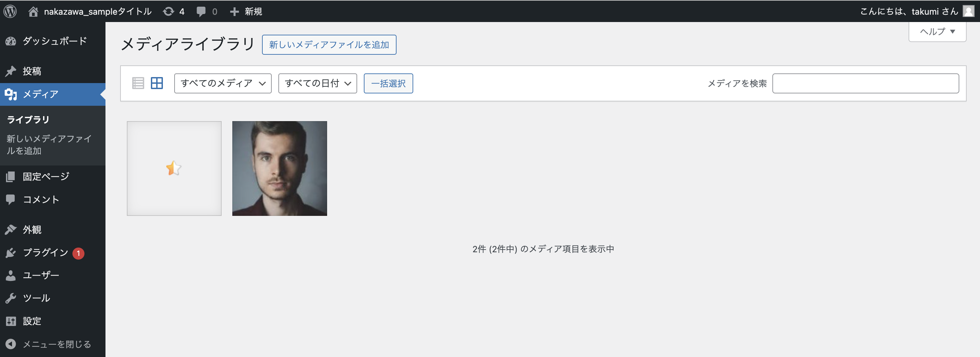This screenshot has width=980, height=357.
Task: Switch to grid view mode
Action: 157,83
